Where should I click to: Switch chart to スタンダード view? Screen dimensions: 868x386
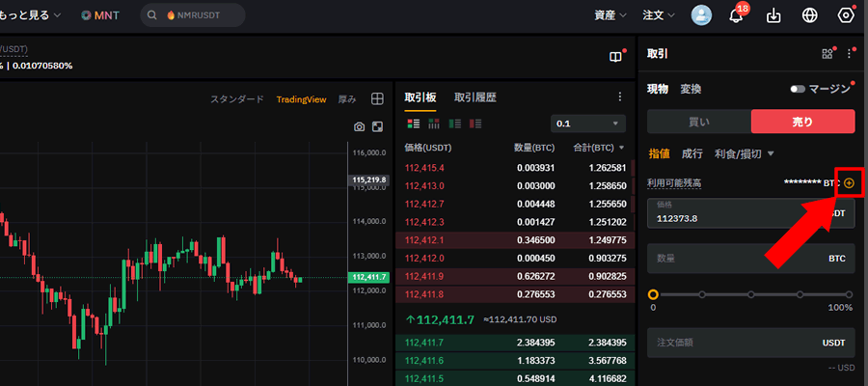coord(236,99)
